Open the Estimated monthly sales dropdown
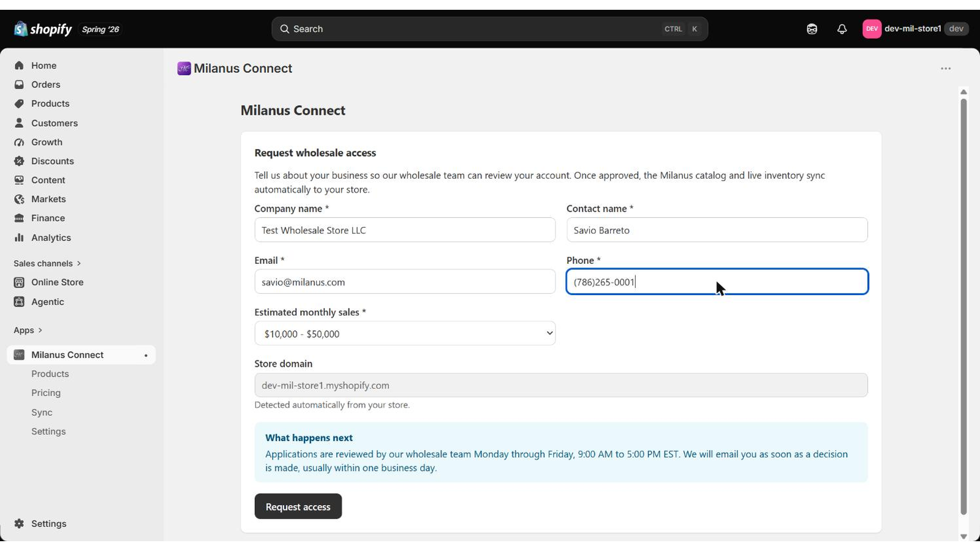The image size is (980, 551). (405, 334)
